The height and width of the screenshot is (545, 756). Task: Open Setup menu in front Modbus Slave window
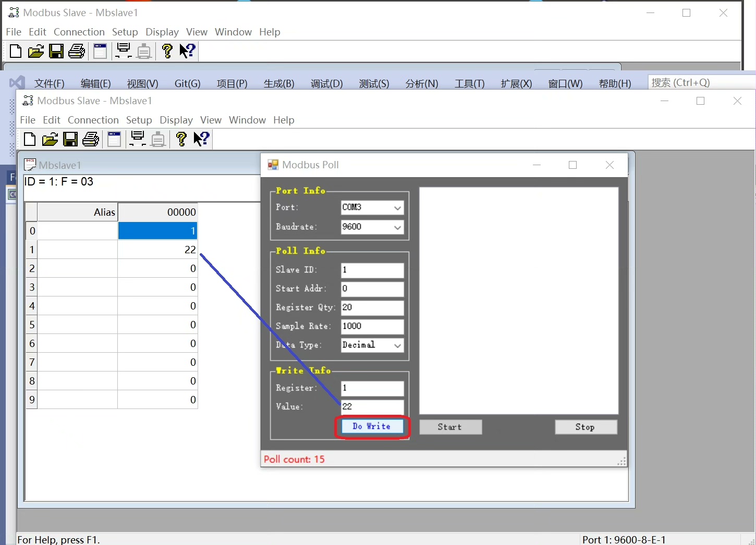point(139,120)
